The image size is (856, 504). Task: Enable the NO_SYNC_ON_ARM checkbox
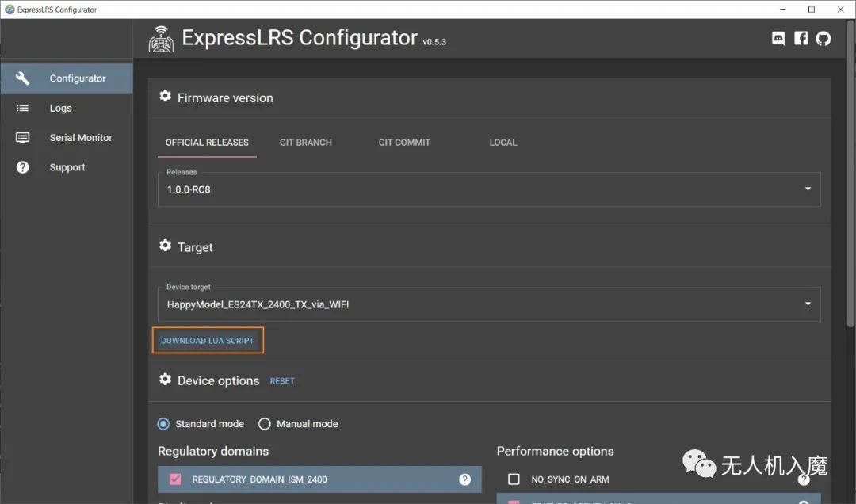click(x=514, y=479)
